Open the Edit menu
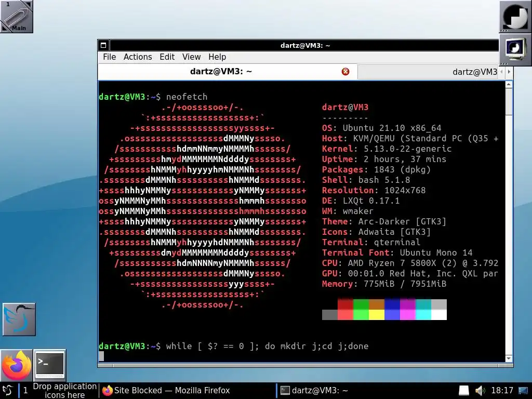The image size is (532, 399). (167, 57)
